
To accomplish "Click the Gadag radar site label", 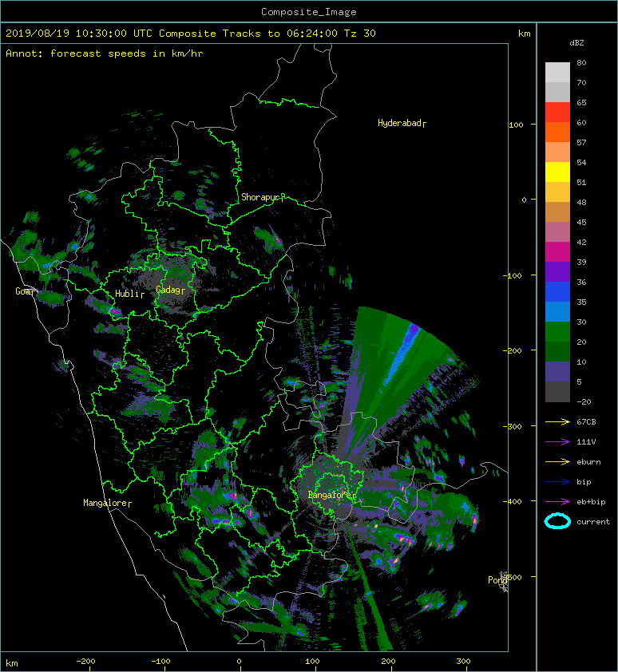I will coord(170,291).
